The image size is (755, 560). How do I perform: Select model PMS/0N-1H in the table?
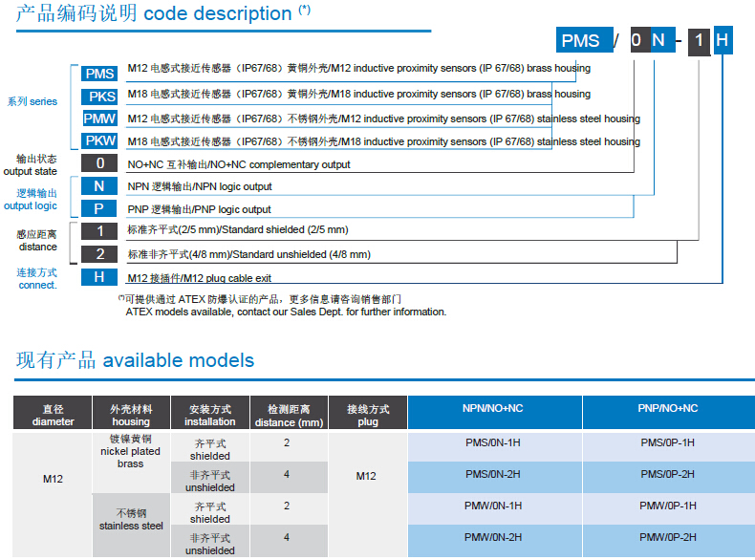(493, 443)
